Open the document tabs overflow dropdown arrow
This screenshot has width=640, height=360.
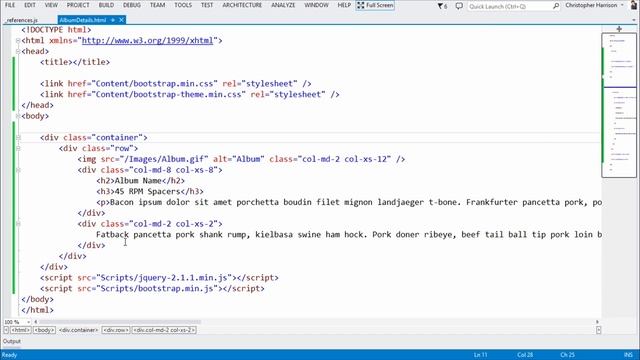click(x=633, y=20)
